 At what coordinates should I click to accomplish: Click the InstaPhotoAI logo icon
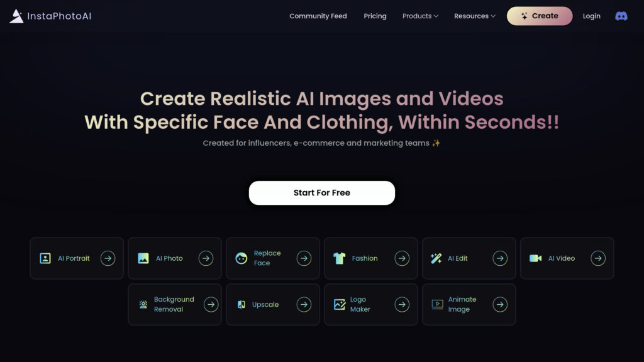(x=16, y=16)
